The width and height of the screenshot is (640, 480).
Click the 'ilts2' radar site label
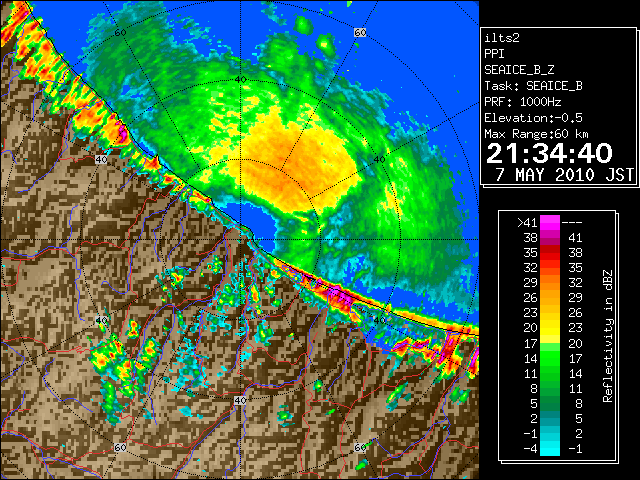coord(502,38)
